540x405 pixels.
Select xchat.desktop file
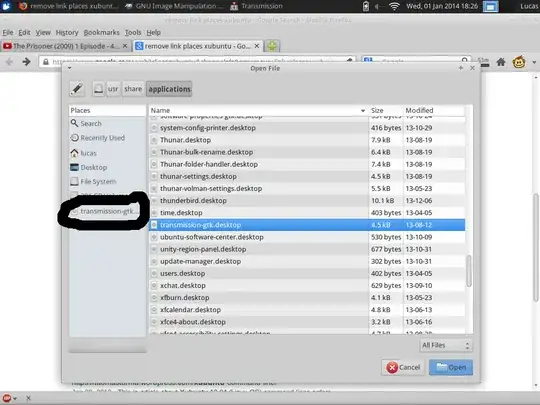[307, 285]
